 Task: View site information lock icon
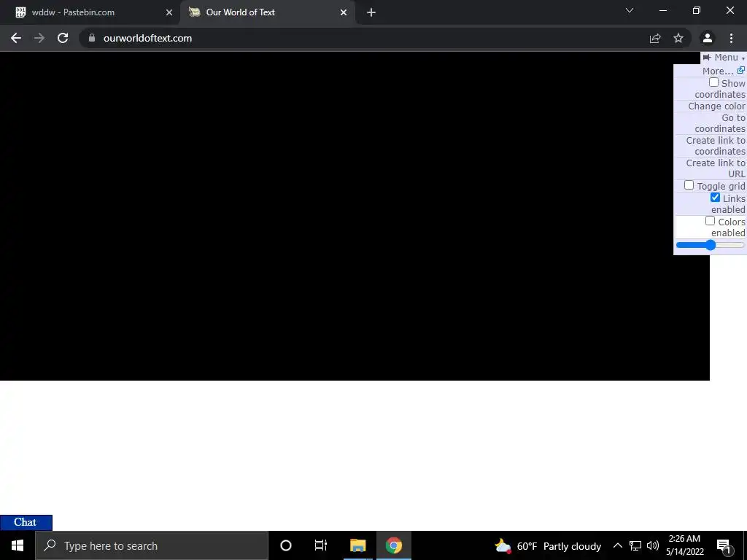tap(92, 38)
